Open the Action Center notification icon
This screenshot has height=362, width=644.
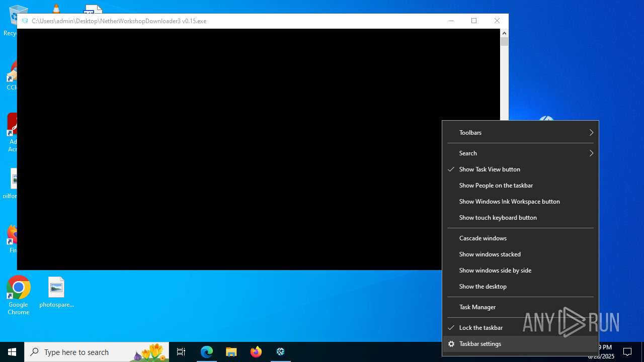[627, 352]
